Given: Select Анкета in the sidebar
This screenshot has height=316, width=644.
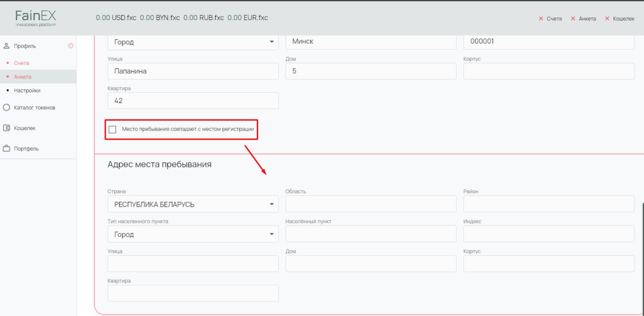Looking at the screenshot, I should [38, 77].
